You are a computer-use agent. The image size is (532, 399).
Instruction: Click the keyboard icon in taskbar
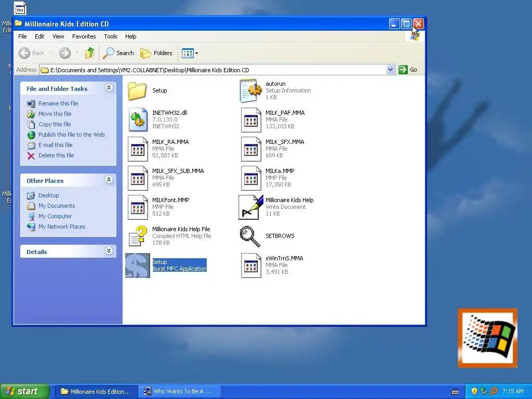[x=455, y=392]
